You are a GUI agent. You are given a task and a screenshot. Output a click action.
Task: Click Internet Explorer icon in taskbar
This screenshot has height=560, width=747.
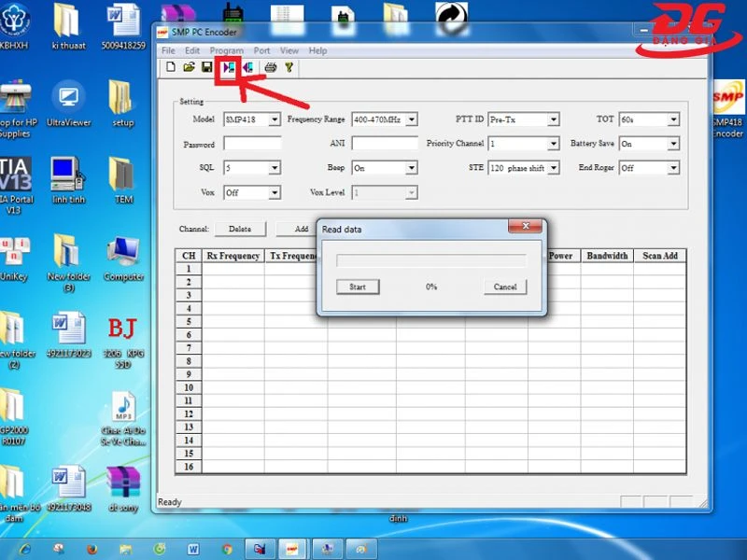(24, 548)
